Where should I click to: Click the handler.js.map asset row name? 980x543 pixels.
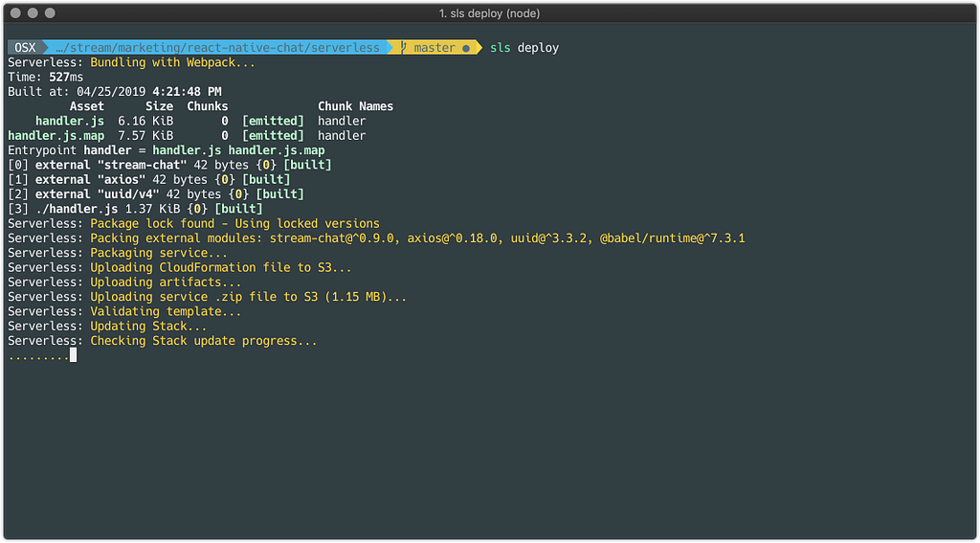pos(56,136)
